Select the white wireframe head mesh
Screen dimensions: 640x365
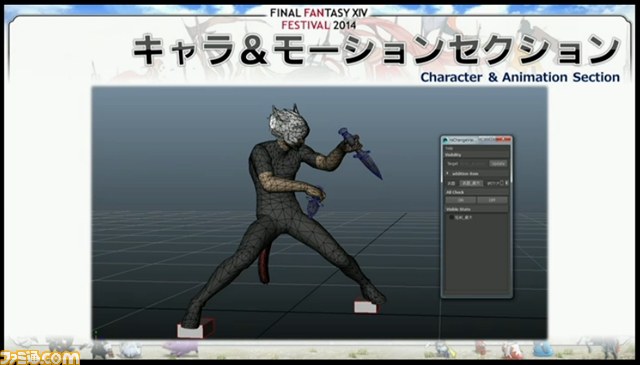pyautogui.click(x=288, y=126)
